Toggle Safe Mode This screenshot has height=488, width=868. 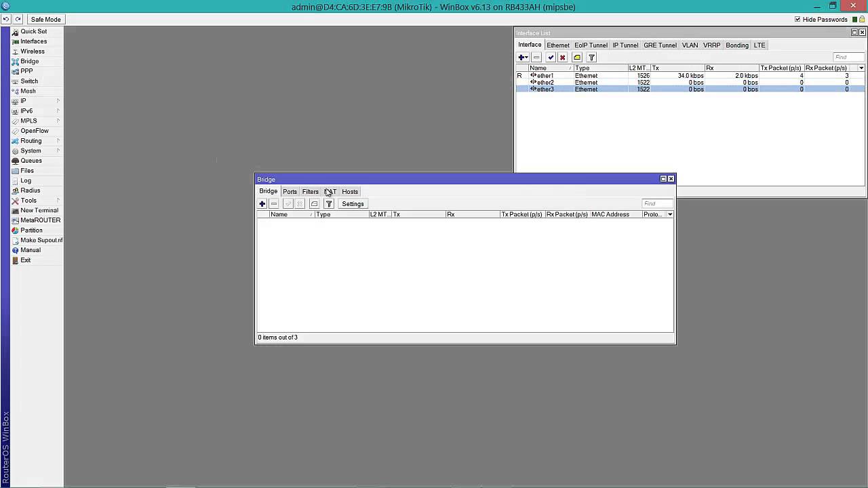point(45,19)
